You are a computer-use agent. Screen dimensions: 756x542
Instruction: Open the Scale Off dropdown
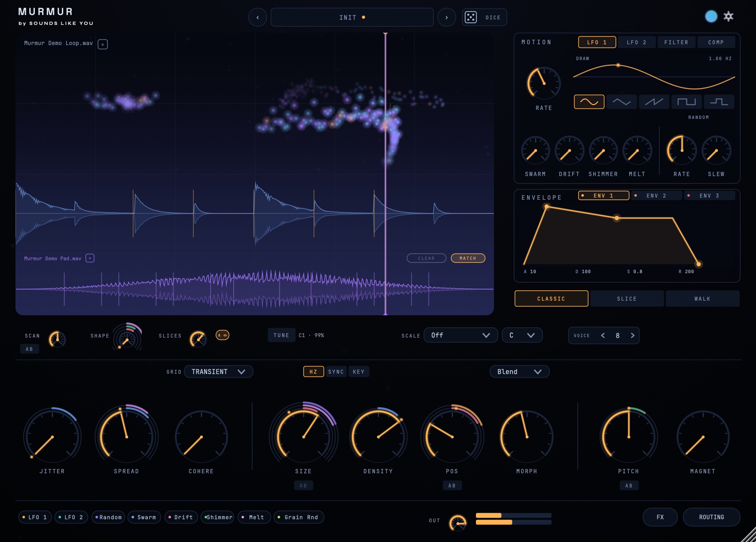pyautogui.click(x=461, y=335)
